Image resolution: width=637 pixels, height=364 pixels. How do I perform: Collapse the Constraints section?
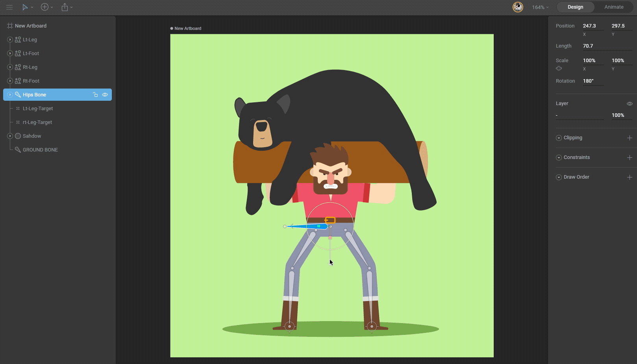pyautogui.click(x=559, y=158)
